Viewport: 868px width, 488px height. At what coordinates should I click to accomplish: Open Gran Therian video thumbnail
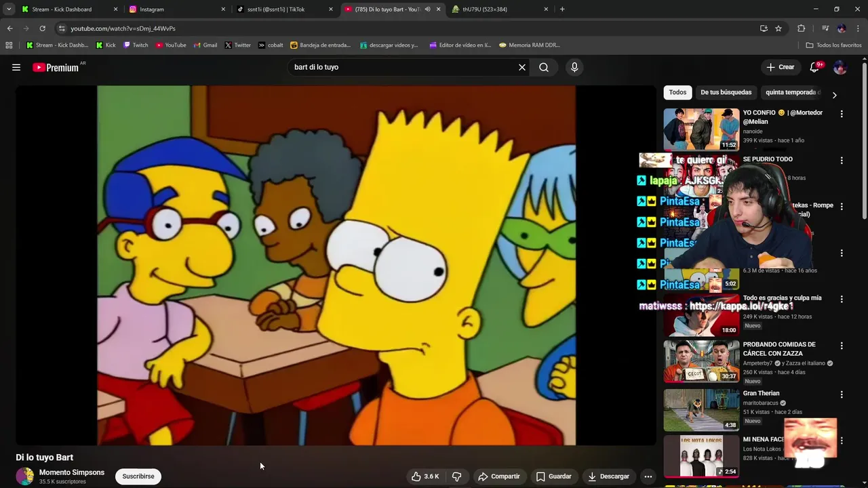point(701,410)
